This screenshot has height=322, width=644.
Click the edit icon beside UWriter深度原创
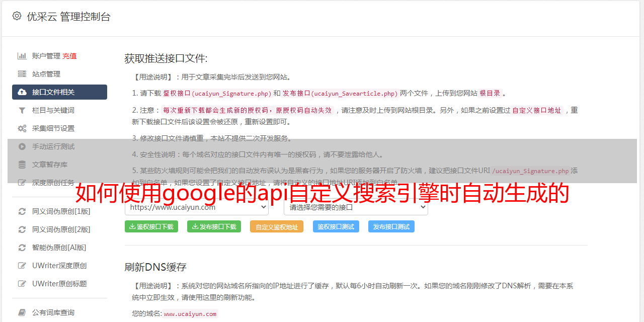click(22, 266)
